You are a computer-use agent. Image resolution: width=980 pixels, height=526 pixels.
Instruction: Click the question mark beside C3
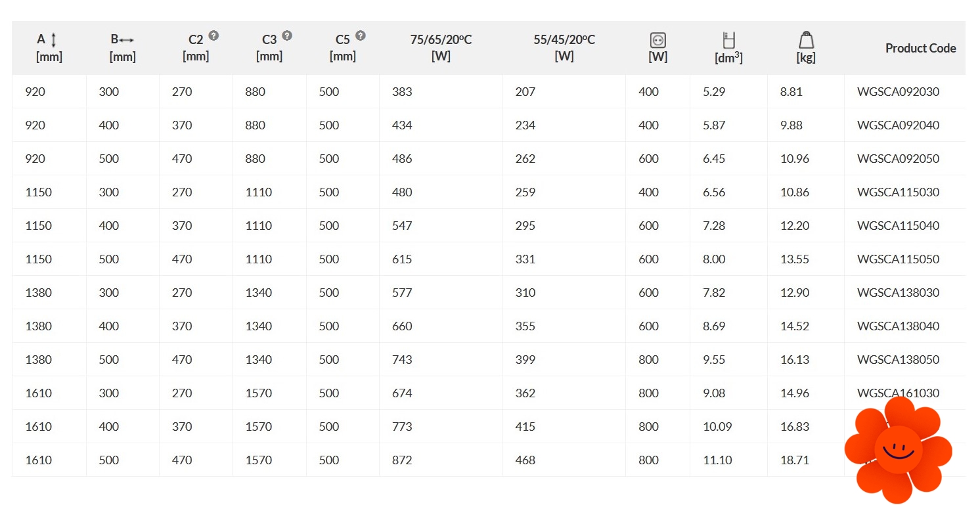[x=287, y=36]
